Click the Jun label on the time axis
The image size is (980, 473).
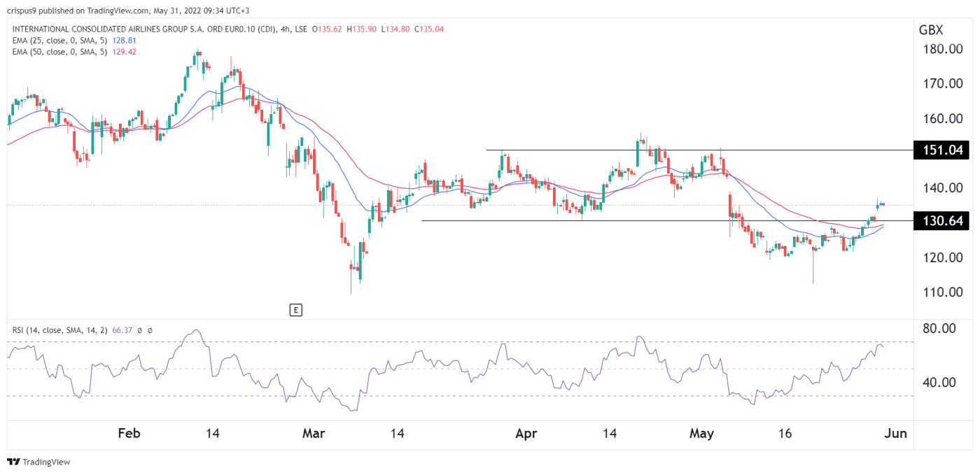coord(895,433)
